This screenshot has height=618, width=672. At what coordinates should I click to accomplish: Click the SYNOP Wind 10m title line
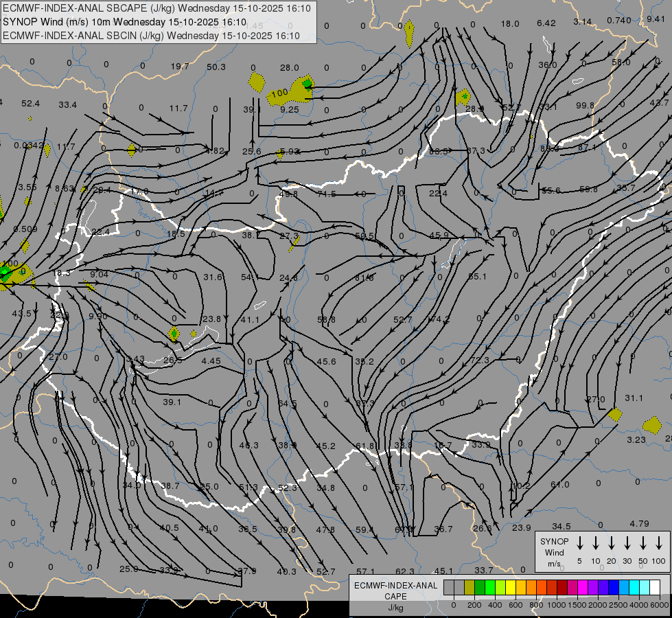pos(125,22)
